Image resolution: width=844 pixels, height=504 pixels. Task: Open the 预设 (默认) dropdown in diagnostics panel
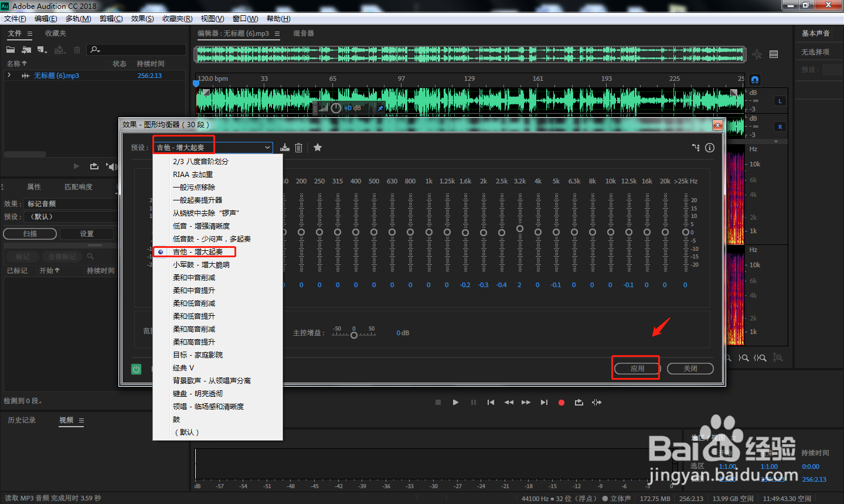70,217
